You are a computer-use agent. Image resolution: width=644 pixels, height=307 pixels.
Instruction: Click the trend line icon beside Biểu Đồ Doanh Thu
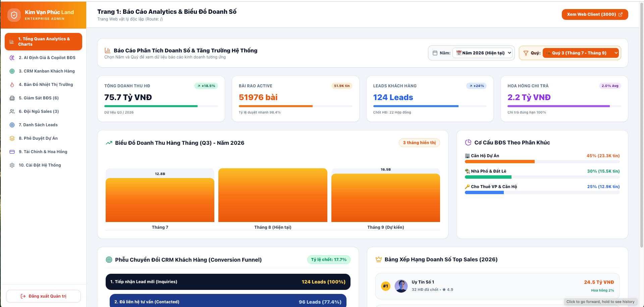point(109,143)
